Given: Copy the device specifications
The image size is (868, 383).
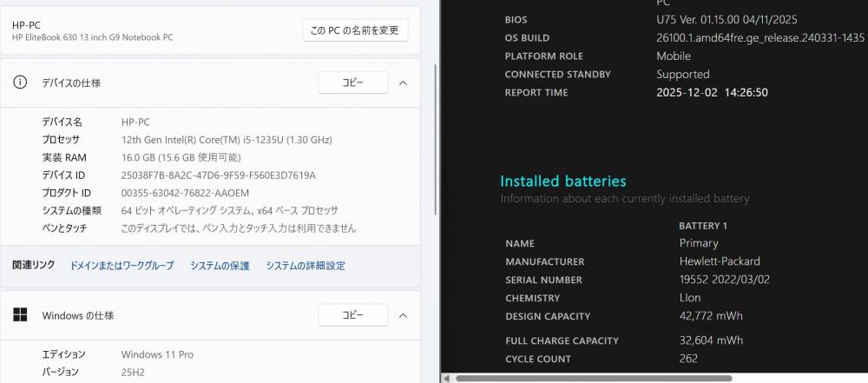Looking at the screenshot, I should click(352, 83).
